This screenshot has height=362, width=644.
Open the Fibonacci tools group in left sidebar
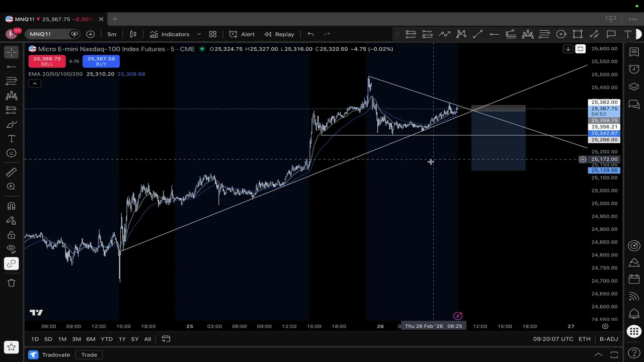point(11,81)
